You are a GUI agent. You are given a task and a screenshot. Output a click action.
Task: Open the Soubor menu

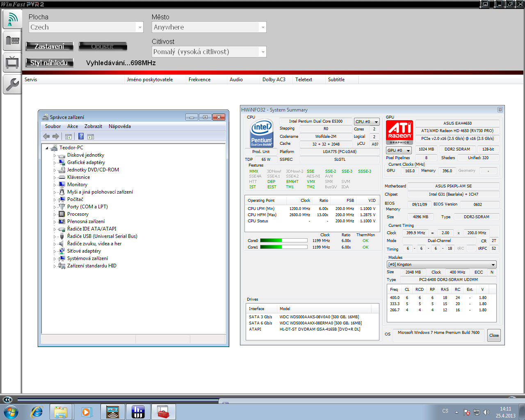(53, 126)
